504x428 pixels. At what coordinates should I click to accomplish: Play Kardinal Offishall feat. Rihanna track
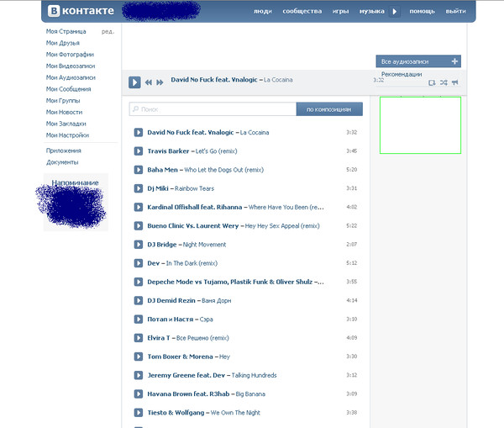coord(139,207)
